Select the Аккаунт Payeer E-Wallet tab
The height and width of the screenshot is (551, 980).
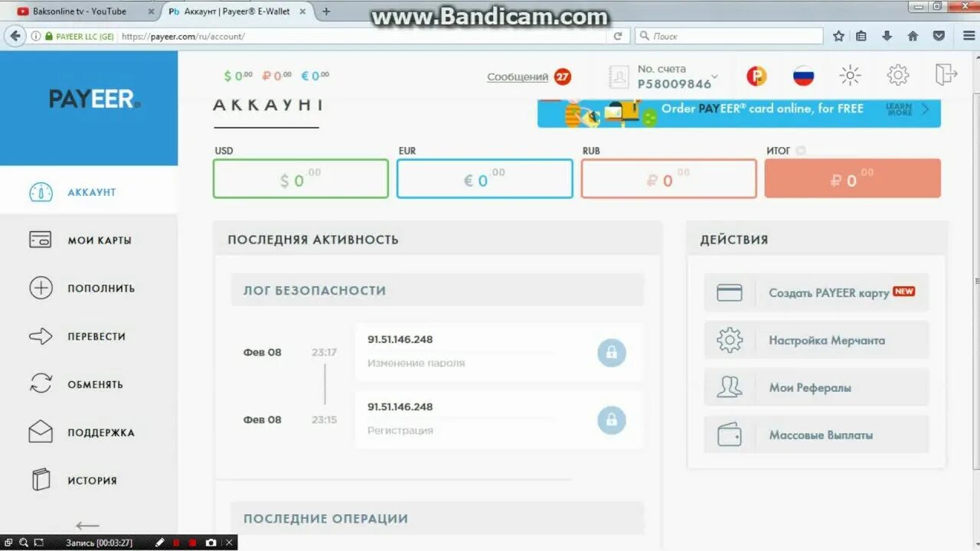click(x=237, y=11)
